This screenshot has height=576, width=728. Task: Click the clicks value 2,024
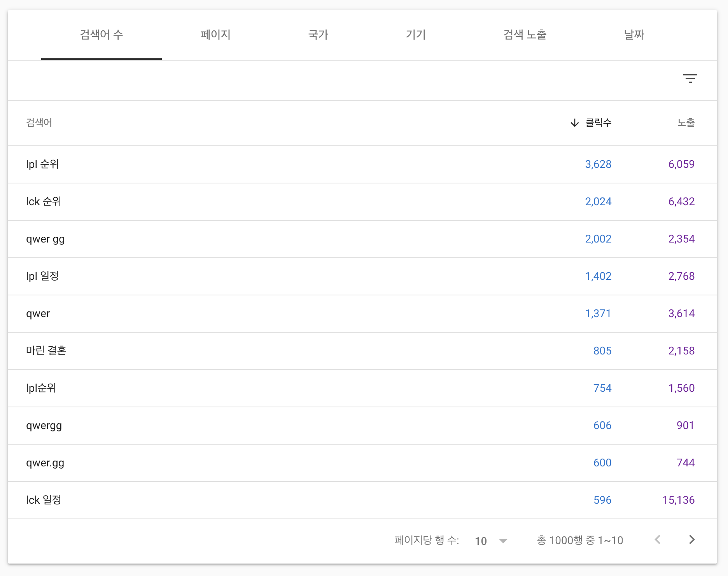point(598,202)
